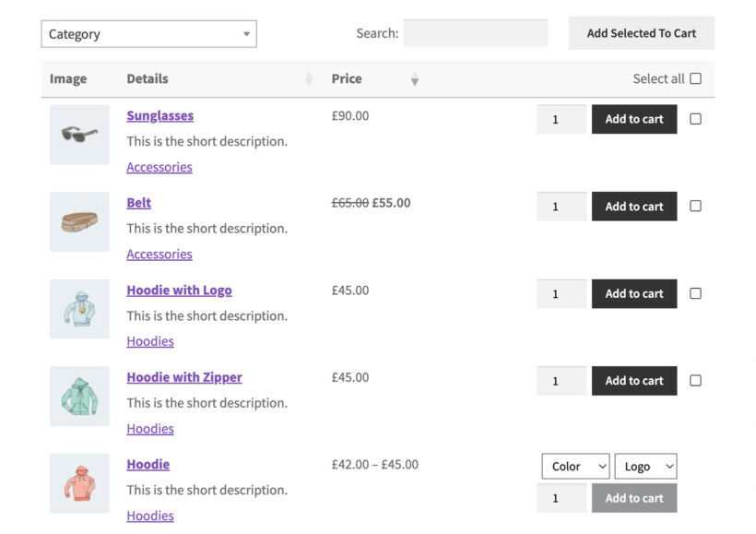This screenshot has width=756, height=534.
Task: Click the Sunglasses product thumbnail
Action: coord(79,134)
